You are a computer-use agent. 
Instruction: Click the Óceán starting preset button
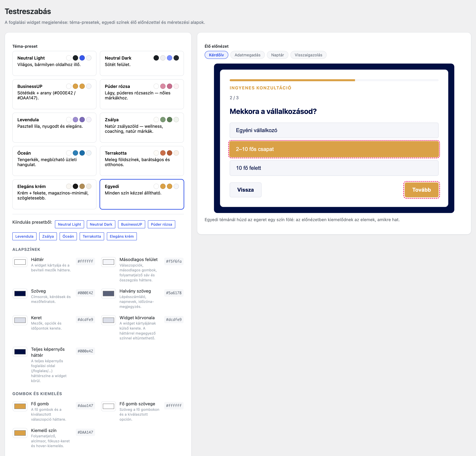[68, 236]
